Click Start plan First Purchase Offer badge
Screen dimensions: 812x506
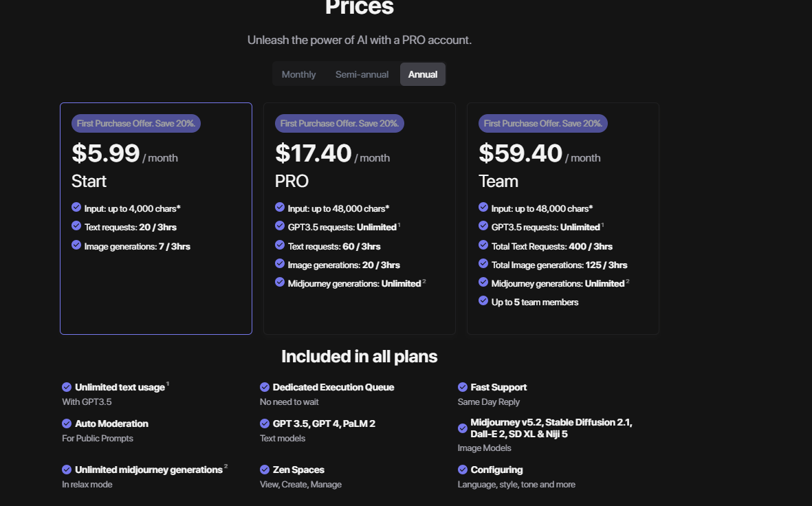[x=136, y=124]
